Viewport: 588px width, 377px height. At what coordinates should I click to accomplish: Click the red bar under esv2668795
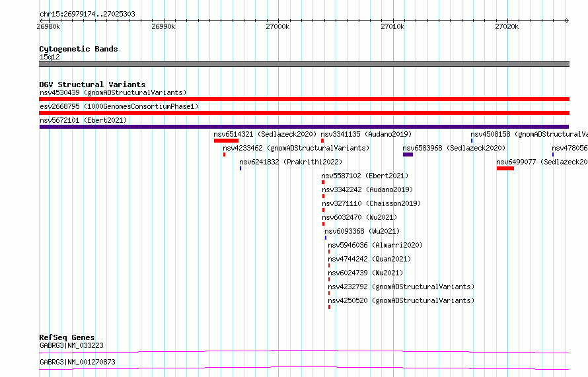coord(304,113)
